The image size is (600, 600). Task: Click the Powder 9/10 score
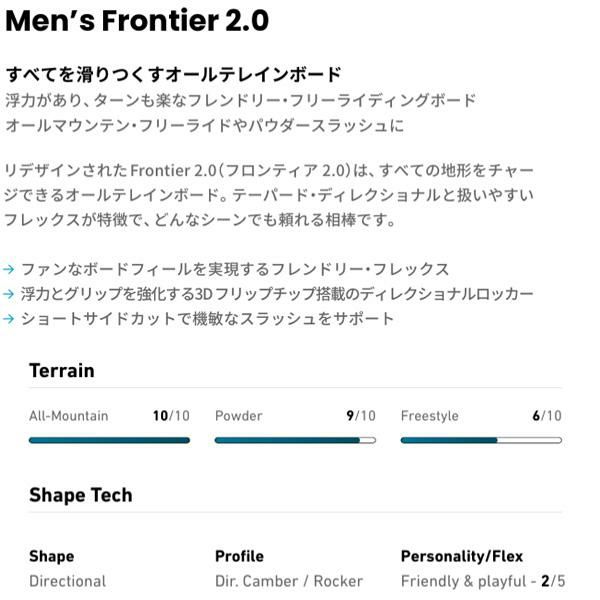361,416
